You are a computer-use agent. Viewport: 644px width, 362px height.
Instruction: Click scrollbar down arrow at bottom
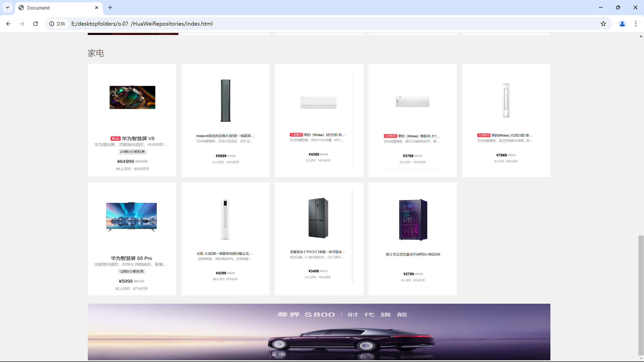click(641, 358)
